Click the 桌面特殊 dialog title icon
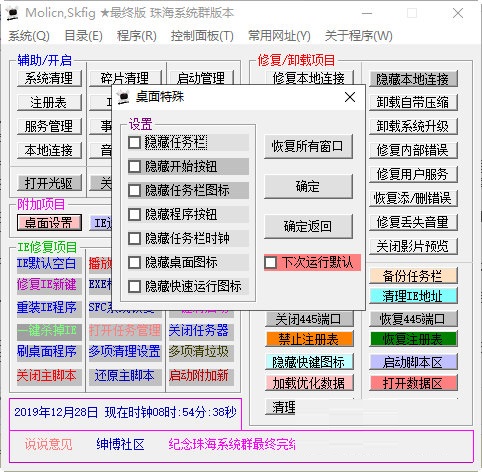The height and width of the screenshot is (472, 482). (x=123, y=97)
